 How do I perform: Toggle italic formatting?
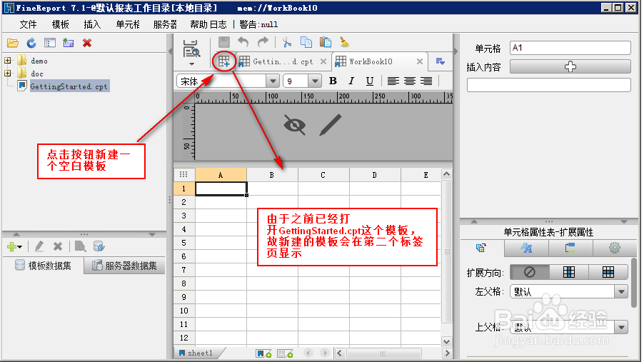point(351,81)
